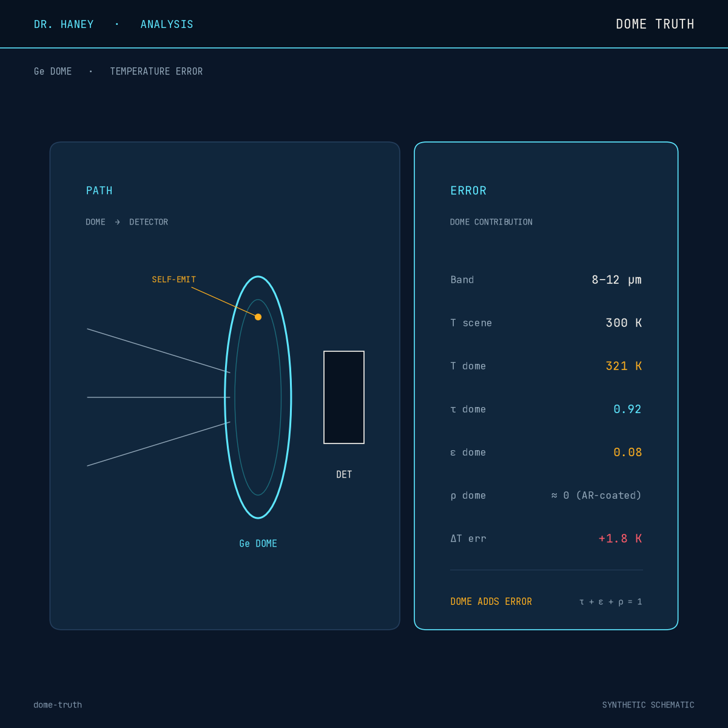728x728 pixels.
Task: Click the "TEMPERATURE ERROR" subtitle text
Action: tap(157, 72)
